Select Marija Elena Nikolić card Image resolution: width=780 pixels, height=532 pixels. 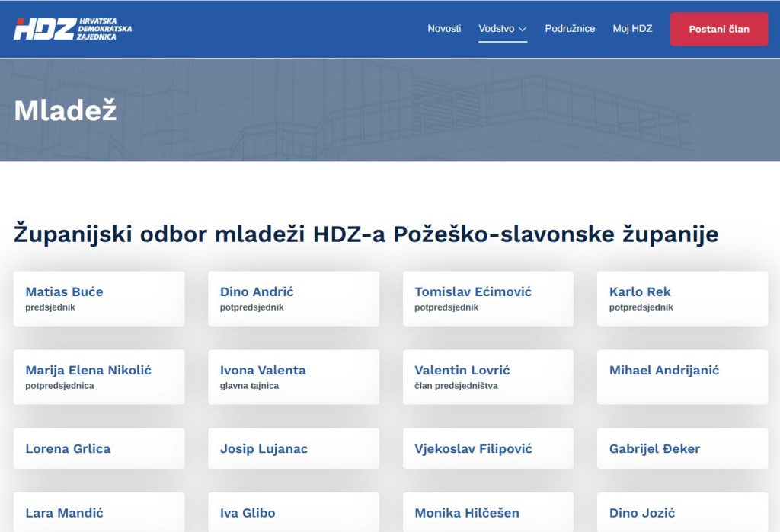click(99, 377)
